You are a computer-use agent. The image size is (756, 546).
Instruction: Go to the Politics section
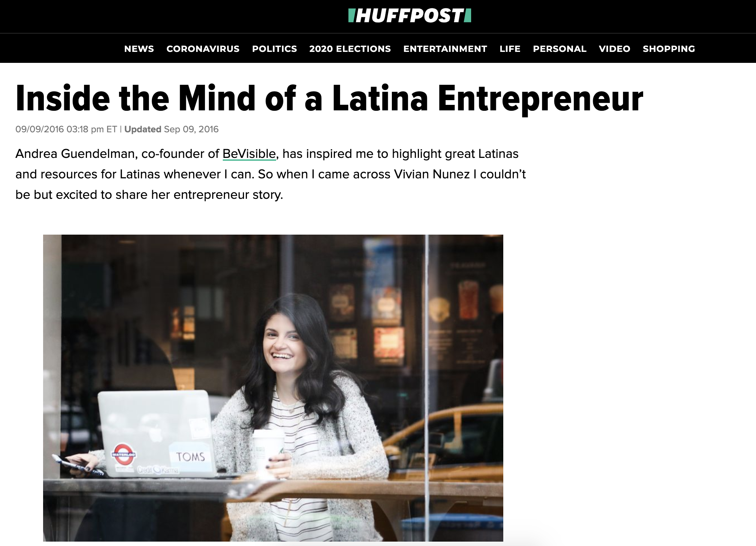click(x=275, y=49)
